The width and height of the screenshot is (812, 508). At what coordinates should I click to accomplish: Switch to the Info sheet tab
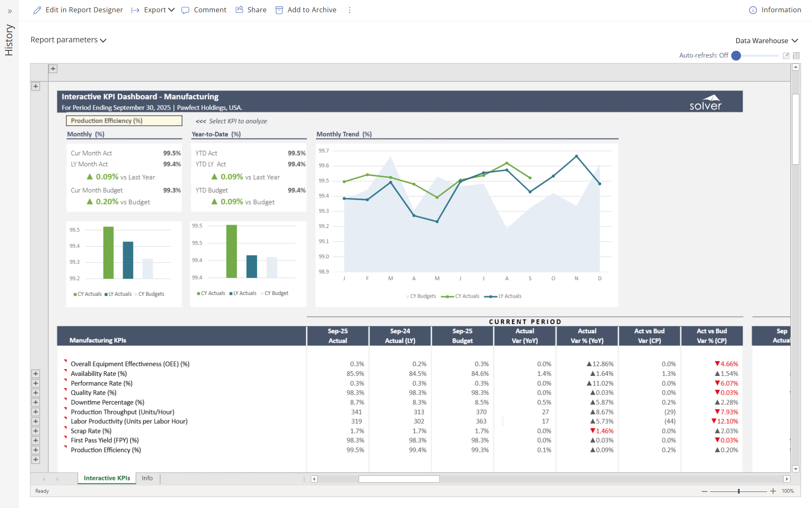147,478
